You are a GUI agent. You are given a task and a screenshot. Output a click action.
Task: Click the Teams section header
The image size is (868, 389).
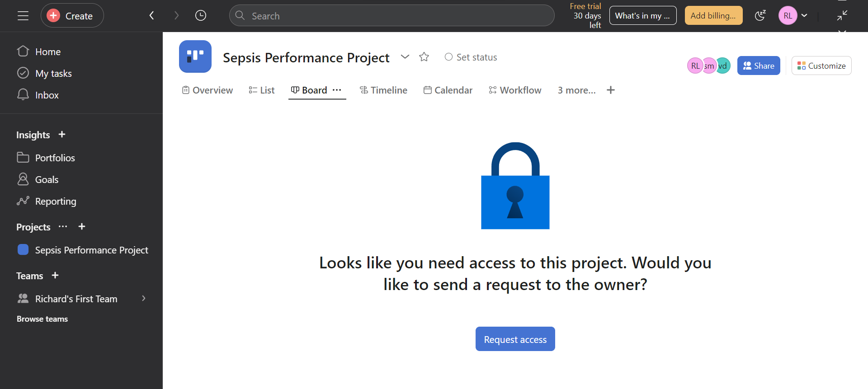click(x=30, y=276)
